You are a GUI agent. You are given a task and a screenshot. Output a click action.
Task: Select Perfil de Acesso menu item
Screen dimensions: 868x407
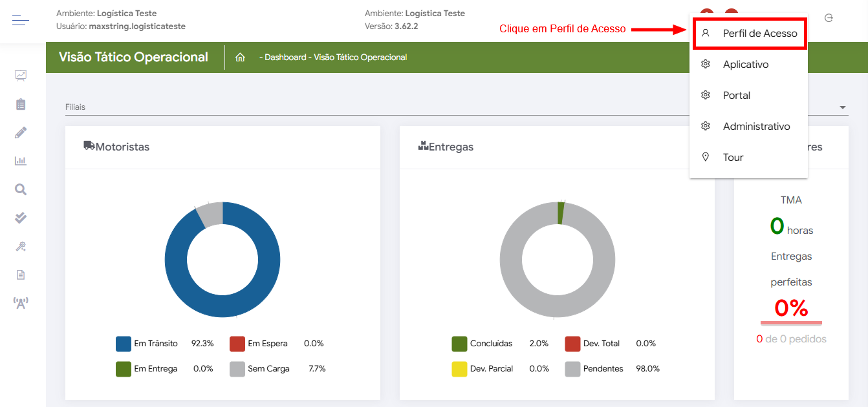pyautogui.click(x=759, y=33)
